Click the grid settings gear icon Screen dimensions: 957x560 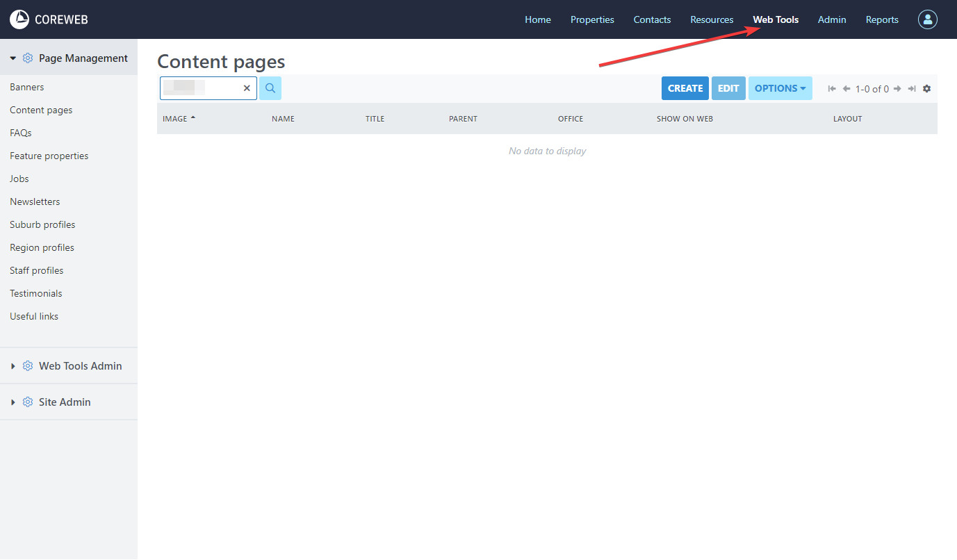coord(926,89)
